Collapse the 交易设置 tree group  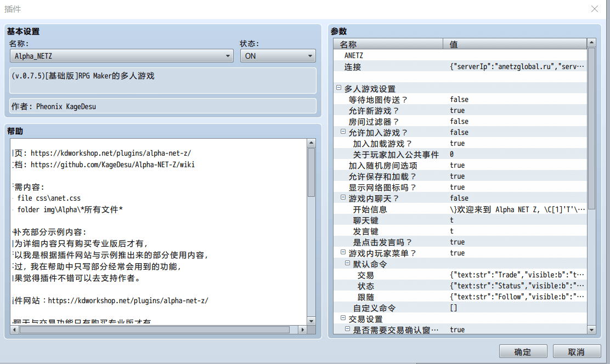coord(343,318)
